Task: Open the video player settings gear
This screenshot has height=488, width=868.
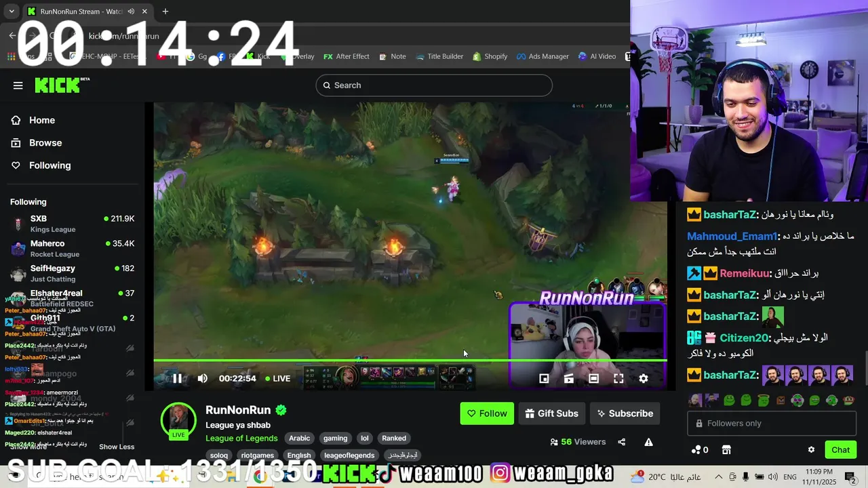Action: point(644,379)
